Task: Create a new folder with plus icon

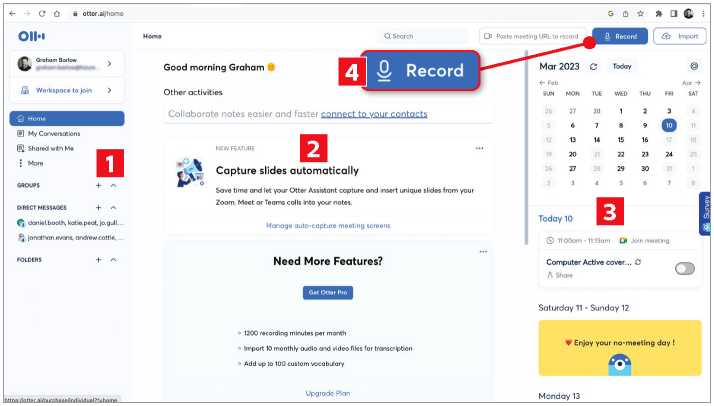Action: click(98, 259)
